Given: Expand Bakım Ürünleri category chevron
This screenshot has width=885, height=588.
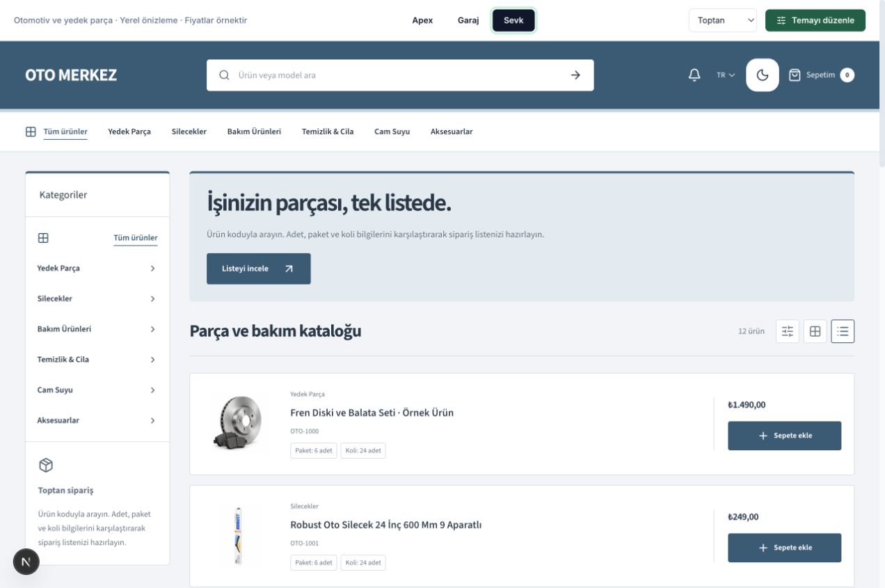Looking at the screenshot, I should click(x=152, y=329).
